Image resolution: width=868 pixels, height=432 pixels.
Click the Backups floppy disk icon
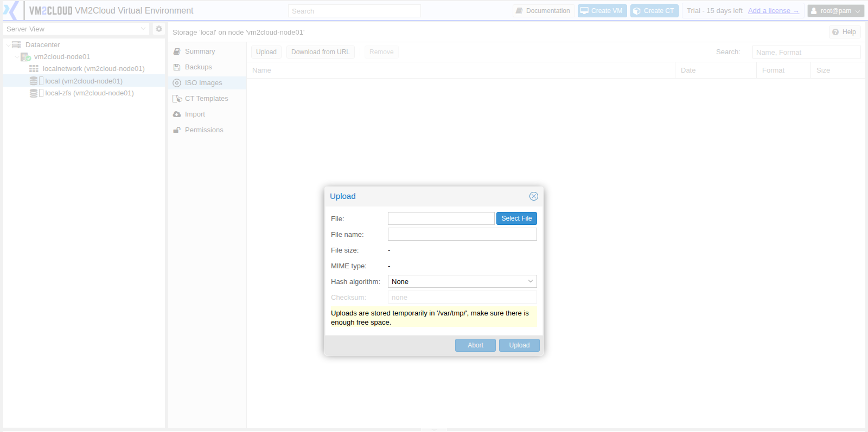click(177, 67)
